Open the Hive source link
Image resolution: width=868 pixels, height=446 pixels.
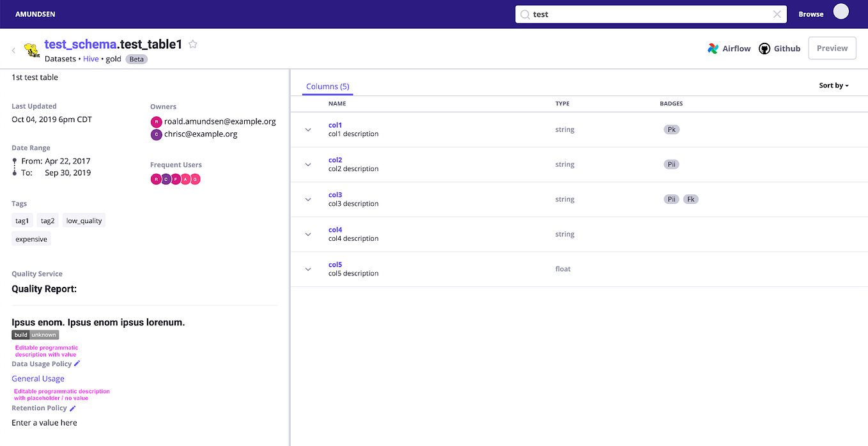pyautogui.click(x=91, y=58)
